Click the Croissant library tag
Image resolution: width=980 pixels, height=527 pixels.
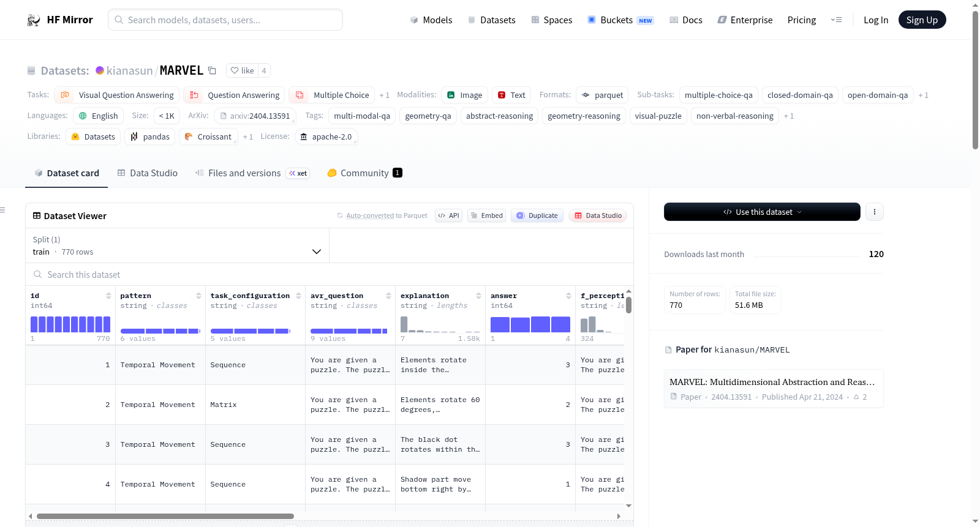coord(208,136)
